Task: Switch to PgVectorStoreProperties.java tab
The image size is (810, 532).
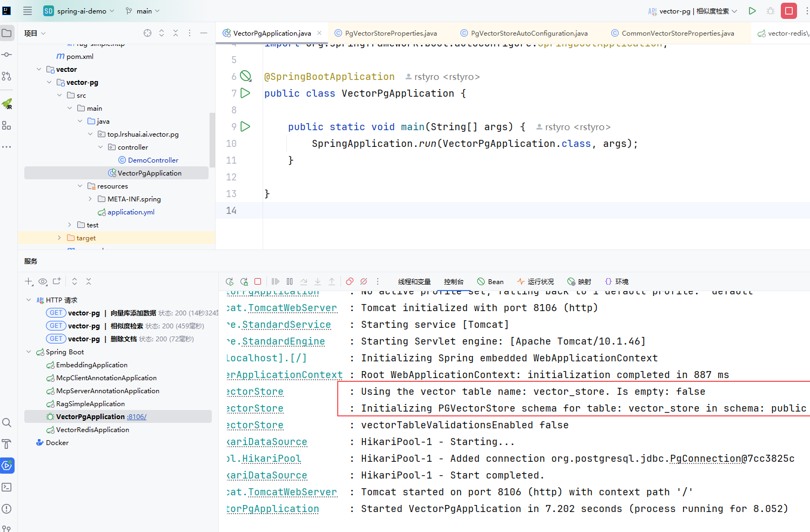Action: pos(390,33)
